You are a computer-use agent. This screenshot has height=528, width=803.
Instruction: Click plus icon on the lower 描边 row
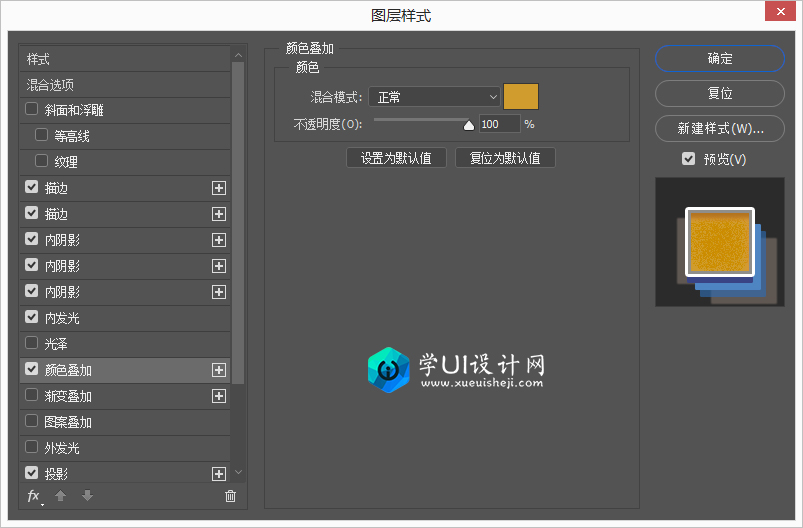[x=219, y=214]
